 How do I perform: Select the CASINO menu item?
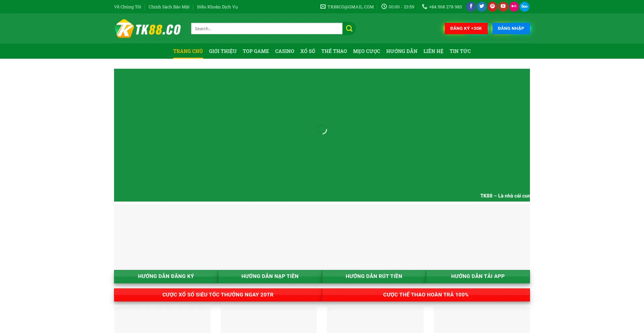[284, 51]
